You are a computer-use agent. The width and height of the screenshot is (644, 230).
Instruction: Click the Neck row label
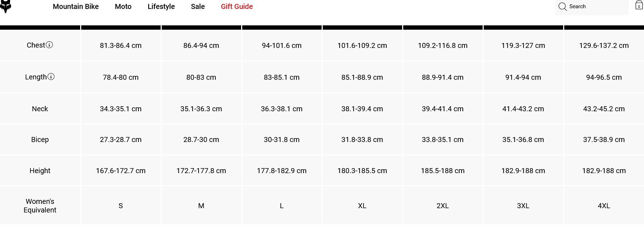click(40, 109)
